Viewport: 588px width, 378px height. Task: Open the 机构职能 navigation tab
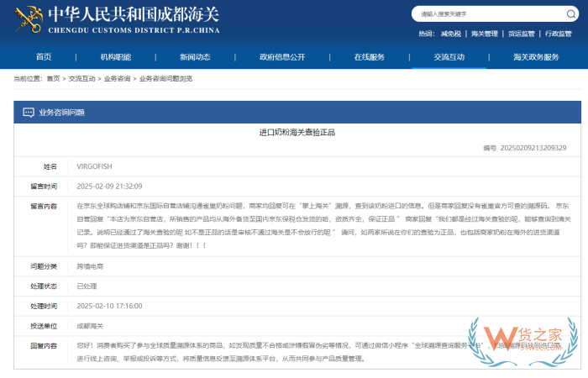116,57
